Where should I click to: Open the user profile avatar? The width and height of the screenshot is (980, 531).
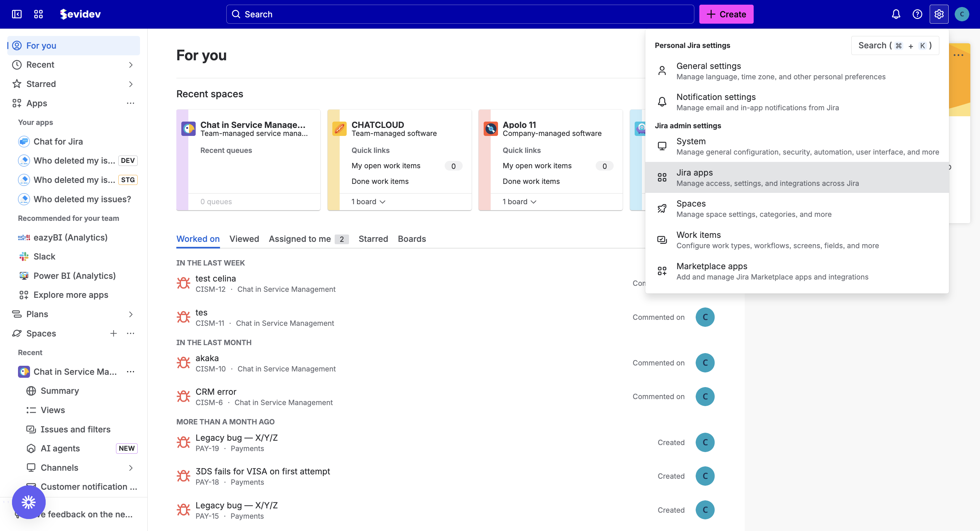click(x=961, y=14)
